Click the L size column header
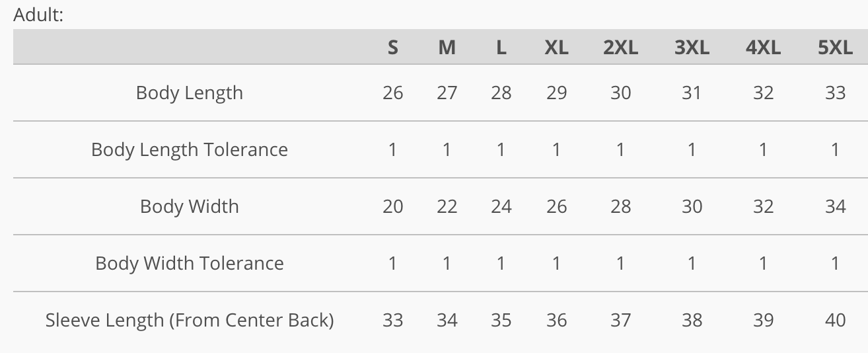This screenshot has height=353, width=868. click(501, 48)
